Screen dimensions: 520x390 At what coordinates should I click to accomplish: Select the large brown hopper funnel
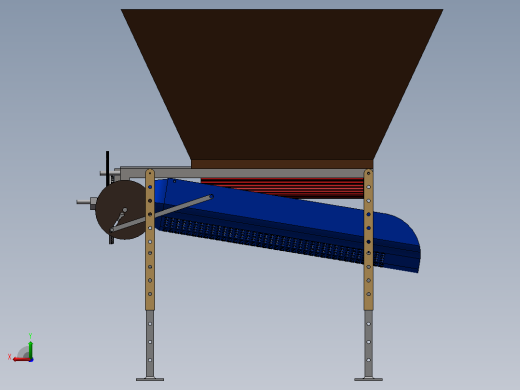click(282, 83)
